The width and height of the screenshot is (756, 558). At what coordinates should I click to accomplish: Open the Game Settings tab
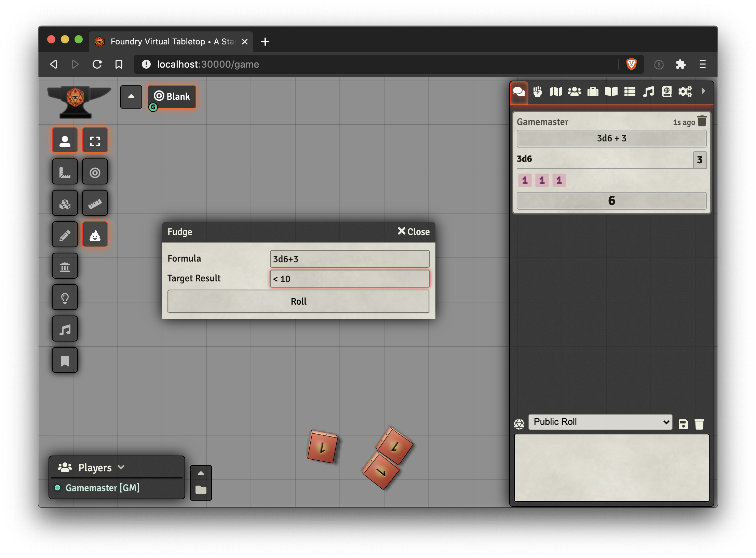pos(685,92)
